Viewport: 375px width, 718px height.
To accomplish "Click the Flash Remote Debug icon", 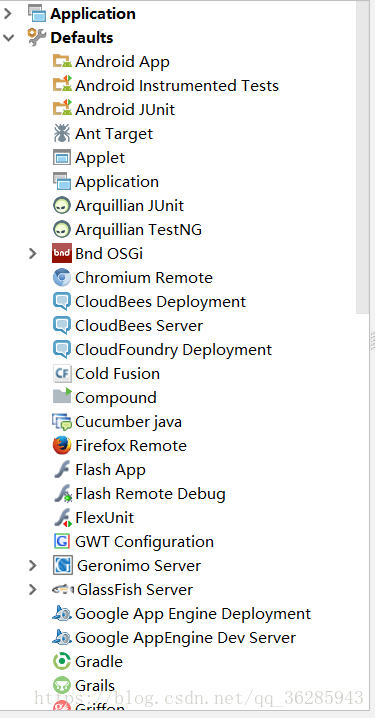I will (63, 494).
